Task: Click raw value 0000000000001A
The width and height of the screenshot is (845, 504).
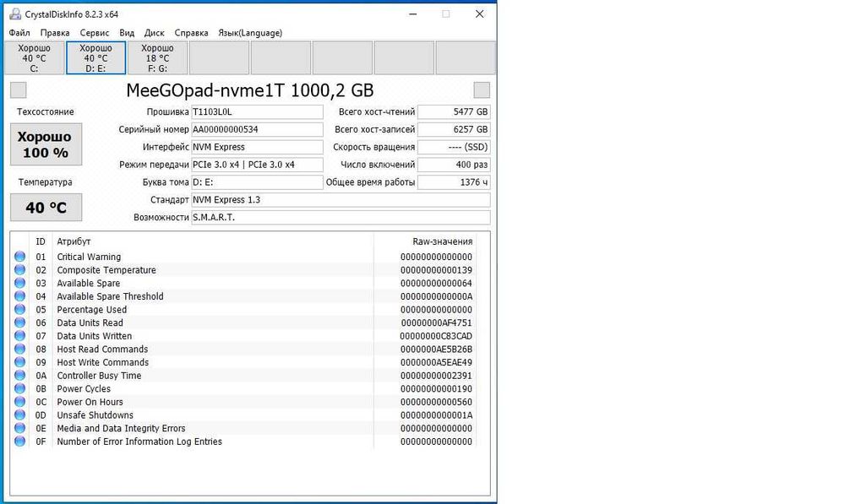Action: point(436,415)
